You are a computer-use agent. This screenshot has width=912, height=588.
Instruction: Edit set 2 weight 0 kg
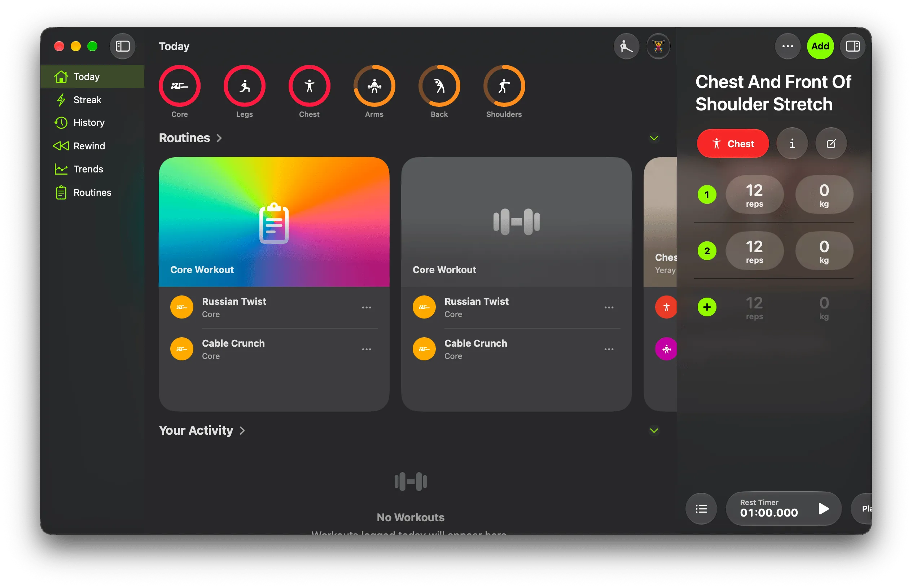coord(824,251)
